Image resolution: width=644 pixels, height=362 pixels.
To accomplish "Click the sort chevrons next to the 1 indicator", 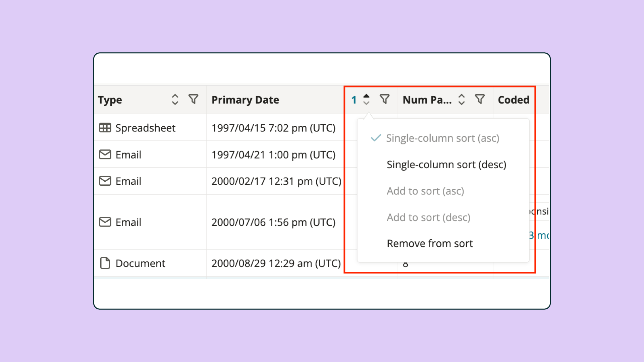I will pyautogui.click(x=366, y=99).
